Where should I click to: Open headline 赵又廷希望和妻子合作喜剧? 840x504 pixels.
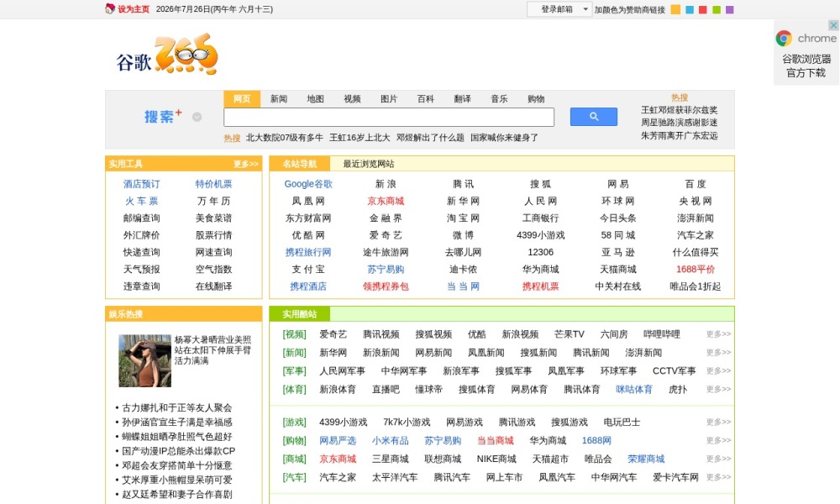coord(176,495)
